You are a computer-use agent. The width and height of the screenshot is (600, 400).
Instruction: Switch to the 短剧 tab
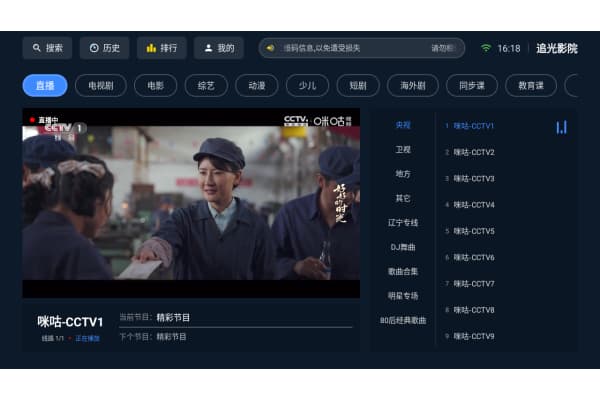point(358,85)
